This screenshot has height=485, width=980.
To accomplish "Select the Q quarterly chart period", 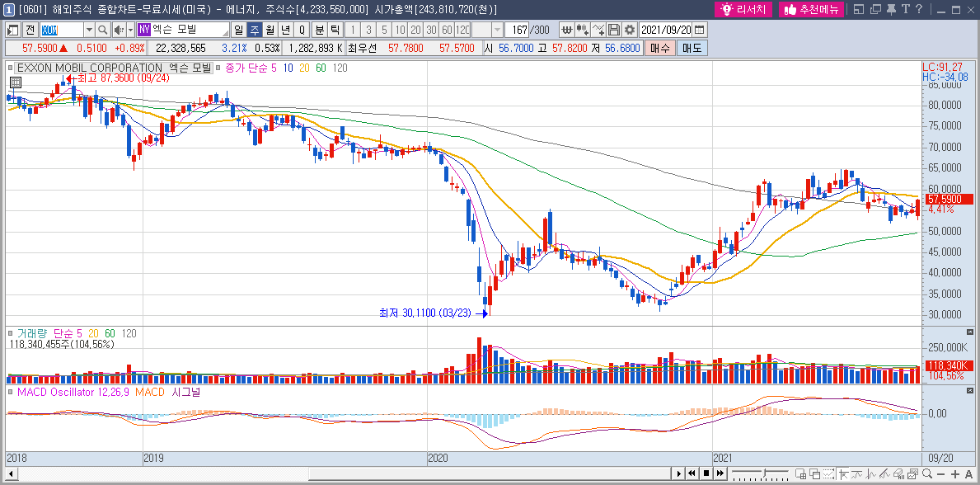I will (x=301, y=30).
